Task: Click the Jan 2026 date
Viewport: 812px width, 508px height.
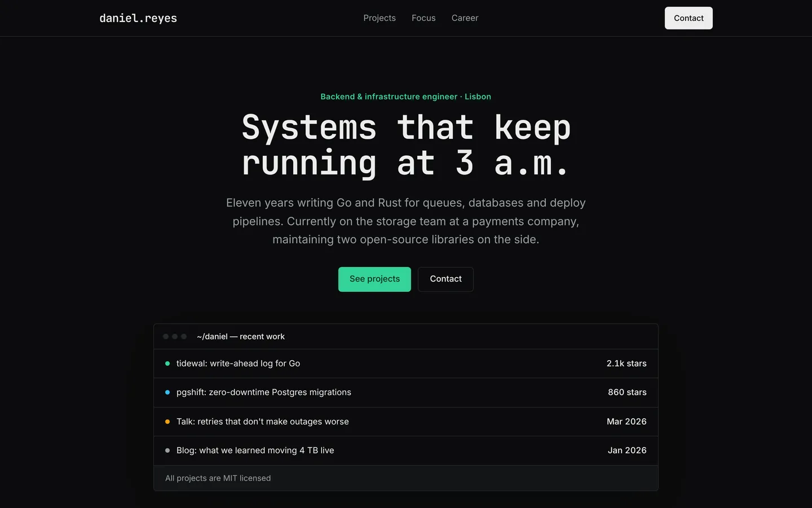Action: (627, 450)
